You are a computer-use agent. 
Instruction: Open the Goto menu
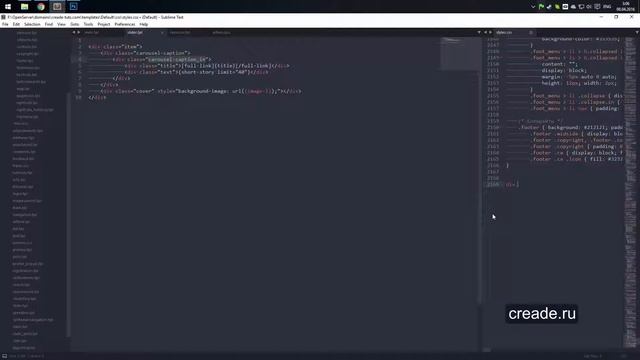point(75,24)
